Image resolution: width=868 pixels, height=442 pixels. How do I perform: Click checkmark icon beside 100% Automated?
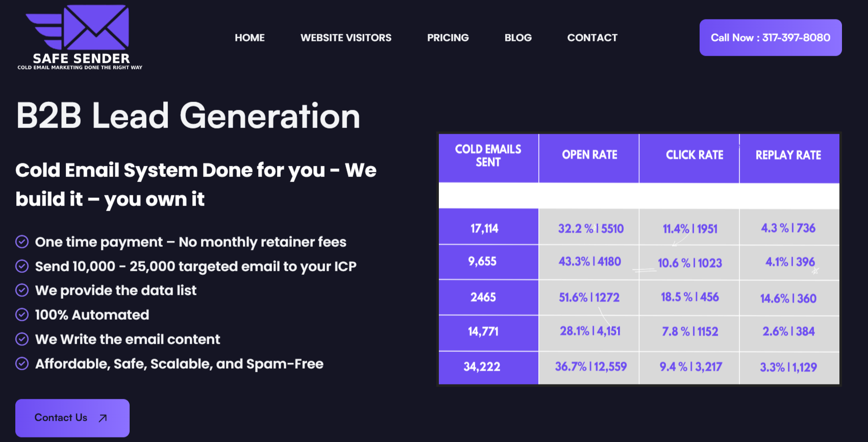(x=22, y=315)
